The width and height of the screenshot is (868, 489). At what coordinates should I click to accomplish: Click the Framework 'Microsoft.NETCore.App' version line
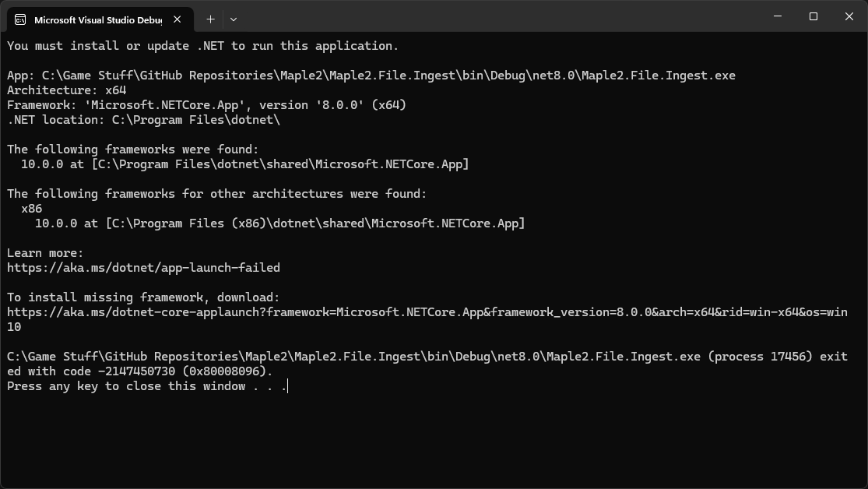206,105
